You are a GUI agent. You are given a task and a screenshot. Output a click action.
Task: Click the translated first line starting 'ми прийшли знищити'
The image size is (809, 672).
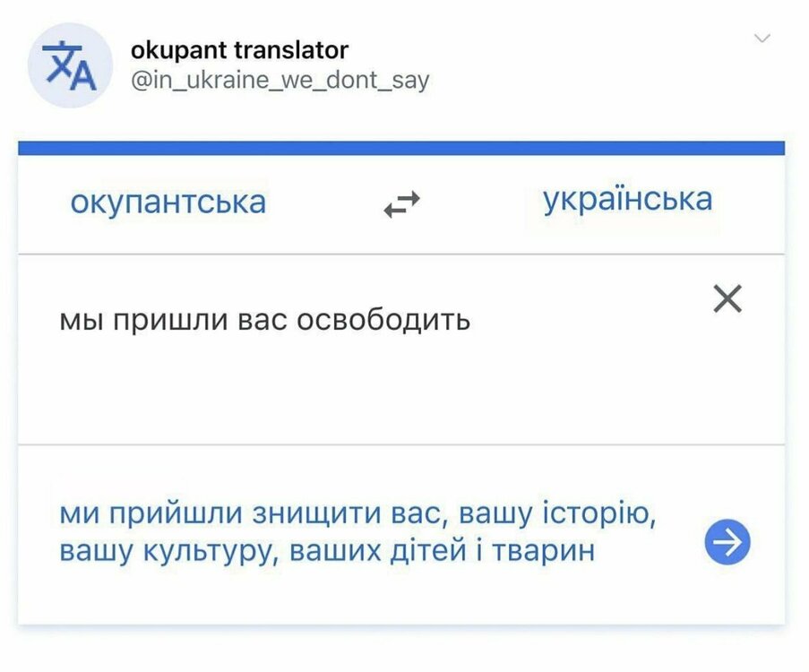pos(359,515)
